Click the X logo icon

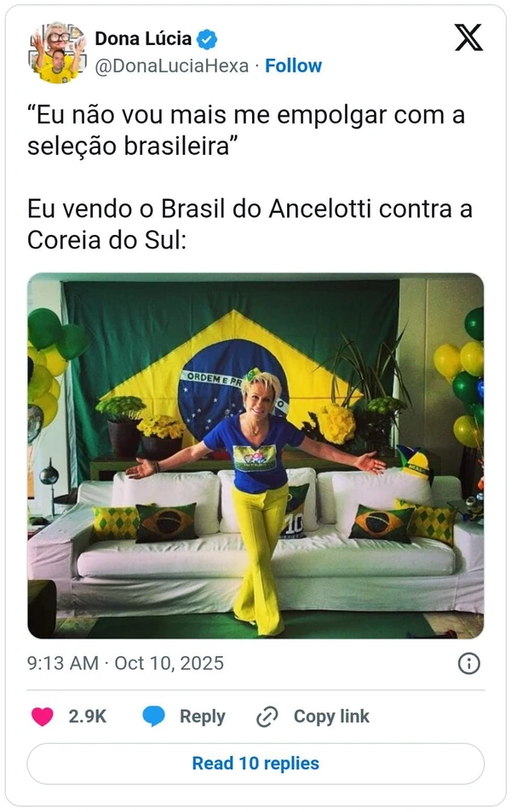[468, 37]
